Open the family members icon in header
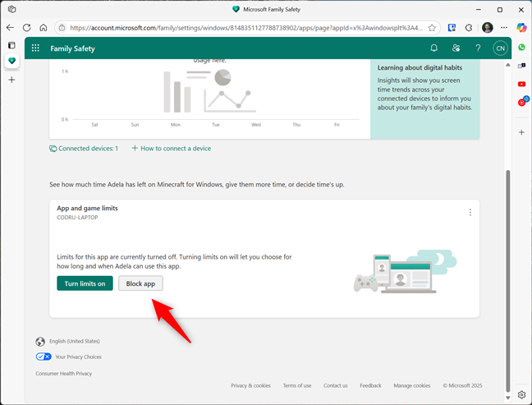The image size is (532, 405). 456,48
